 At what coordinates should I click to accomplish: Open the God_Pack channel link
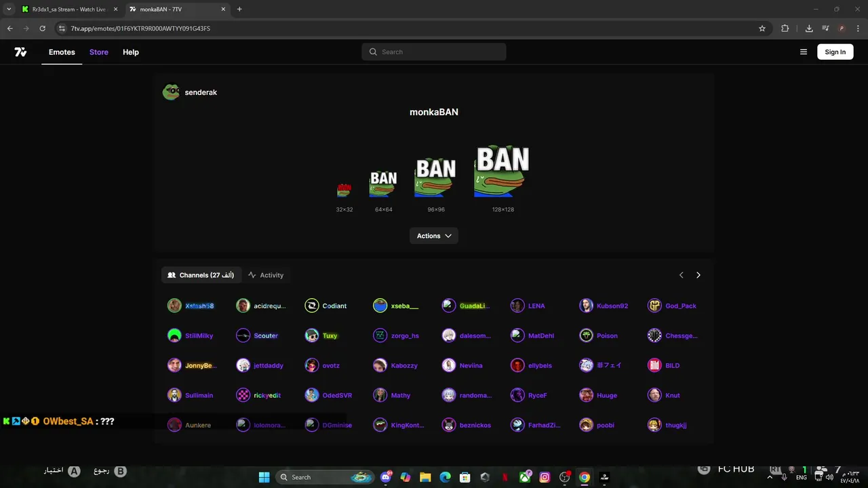point(681,306)
